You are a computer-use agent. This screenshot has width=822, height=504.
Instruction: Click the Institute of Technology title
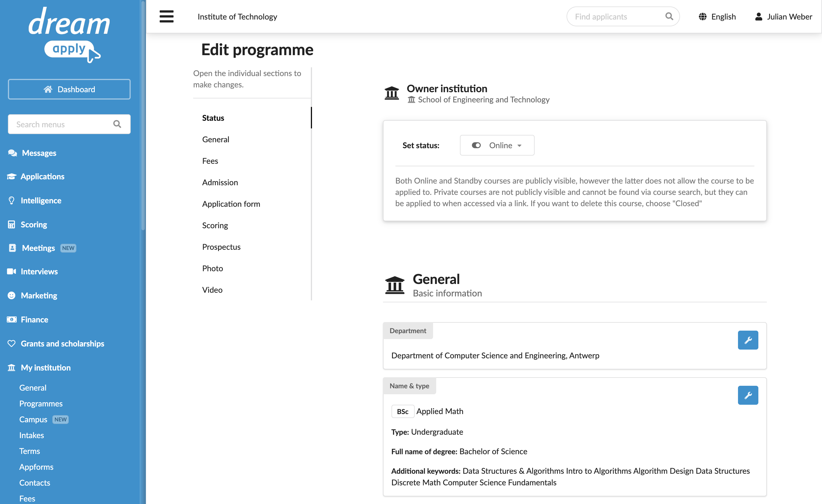pyautogui.click(x=237, y=17)
